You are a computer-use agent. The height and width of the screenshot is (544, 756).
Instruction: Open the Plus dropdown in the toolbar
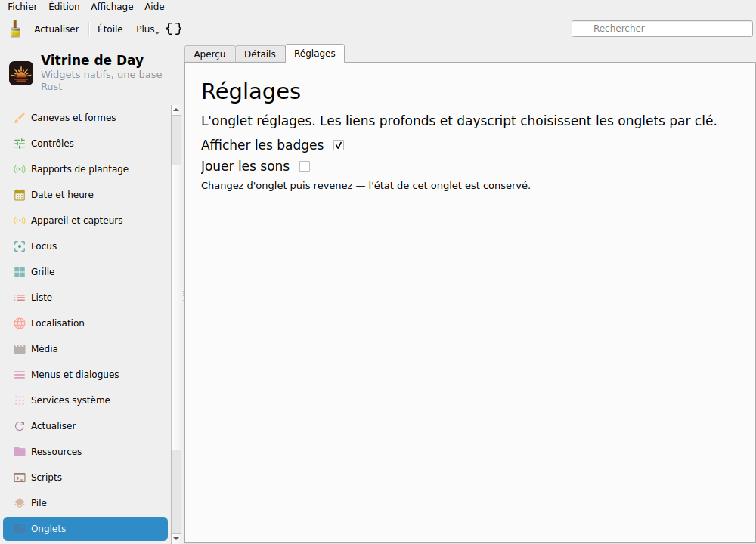[147, 29]
